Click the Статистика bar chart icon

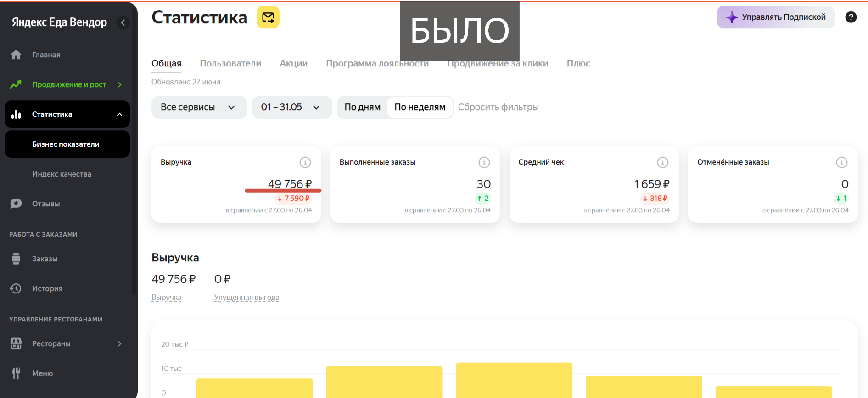16,114
